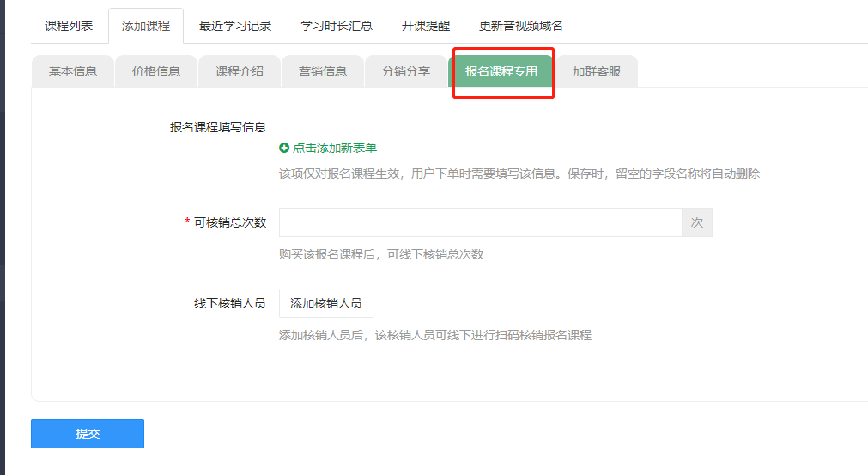The image size is (868, 475).
Task: Open the 营销信息 sub-tab
Action: pos(323,71)
